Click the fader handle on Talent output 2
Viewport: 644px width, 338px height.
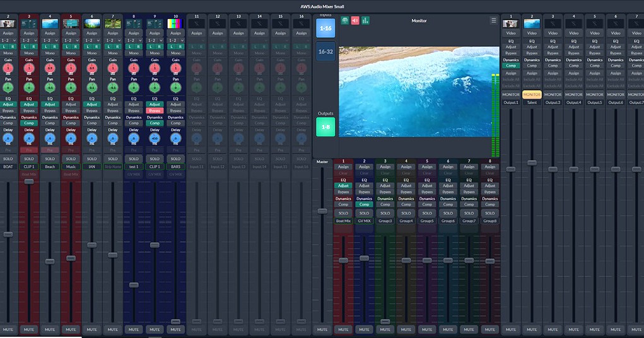[x=532, y=163]
